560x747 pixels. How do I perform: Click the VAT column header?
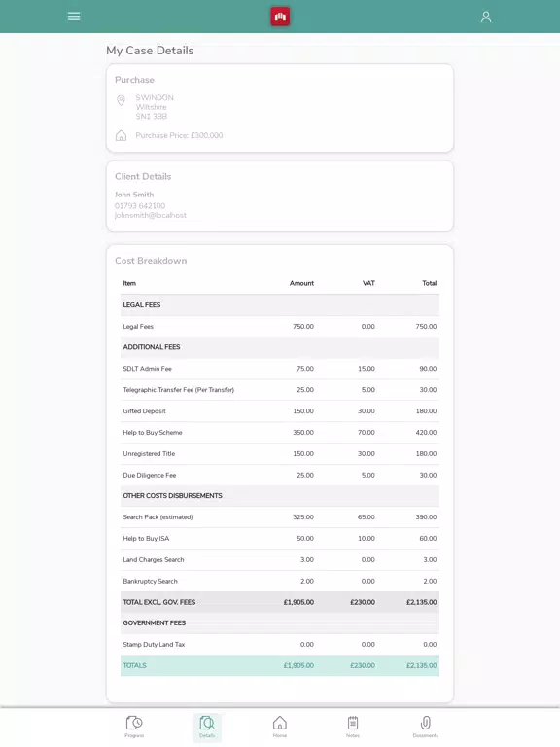coord(369,283)
